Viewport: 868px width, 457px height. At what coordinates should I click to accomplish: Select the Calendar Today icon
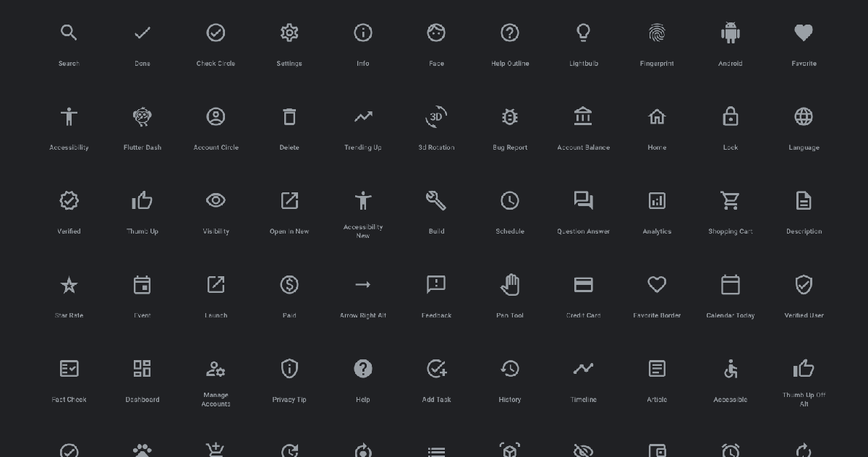pos(731,284)
